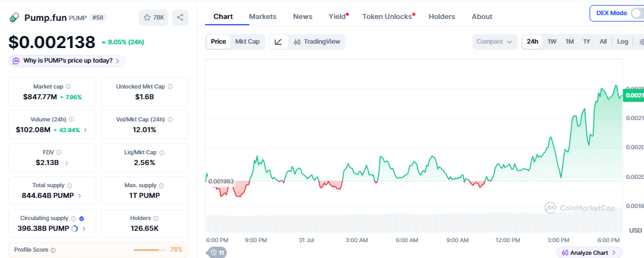Open Vol/Mkt Cap (24h) info icon
644x258 pixels.
tap(170, 120)
